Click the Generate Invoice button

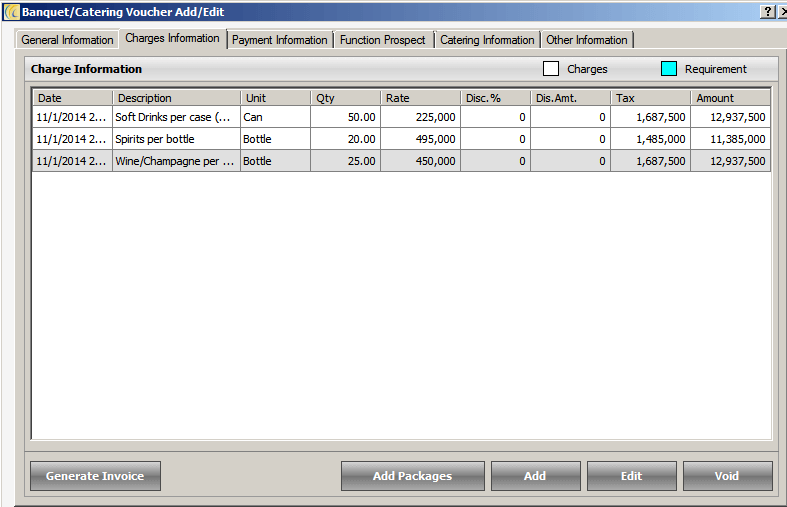95,476
